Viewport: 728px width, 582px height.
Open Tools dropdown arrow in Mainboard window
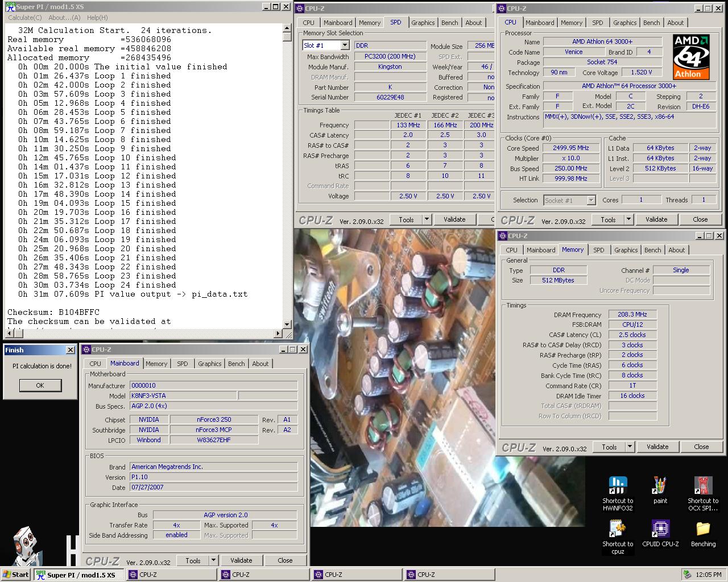click(213, 560)
